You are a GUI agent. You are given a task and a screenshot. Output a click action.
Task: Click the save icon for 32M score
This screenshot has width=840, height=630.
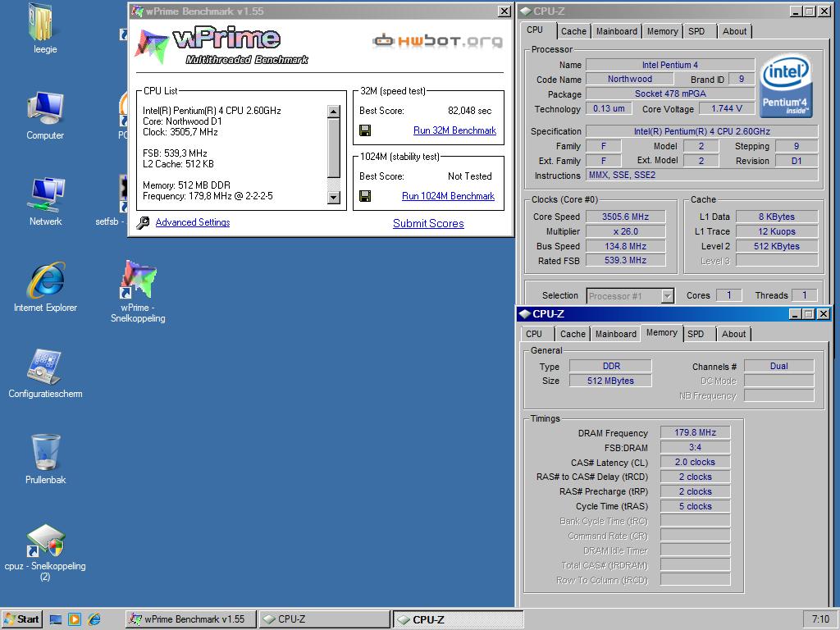pos(365,130)
